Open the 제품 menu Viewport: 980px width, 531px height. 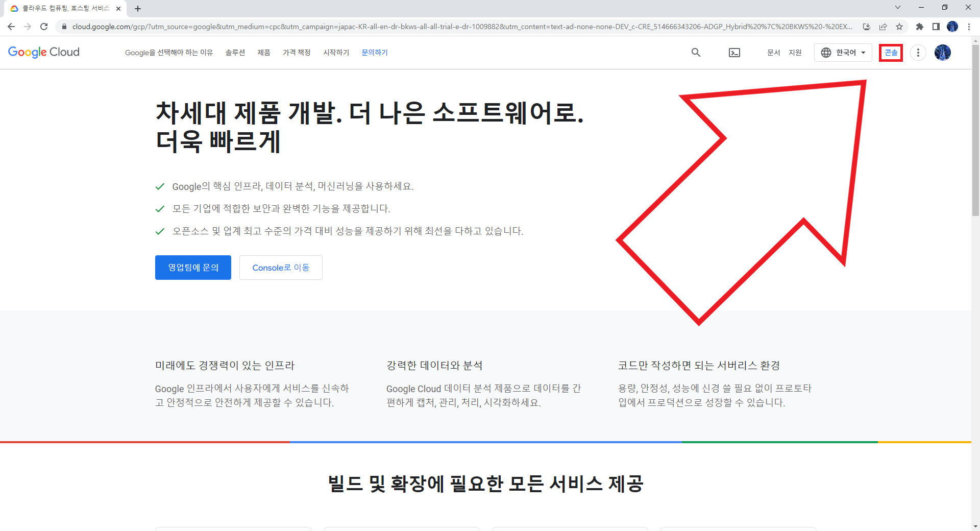point(264,53)
